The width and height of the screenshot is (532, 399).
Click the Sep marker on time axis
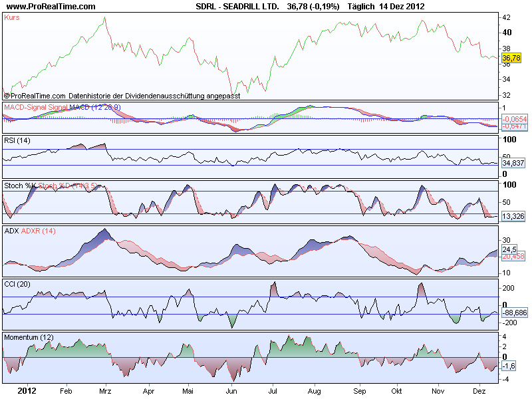tap(360, 391)
